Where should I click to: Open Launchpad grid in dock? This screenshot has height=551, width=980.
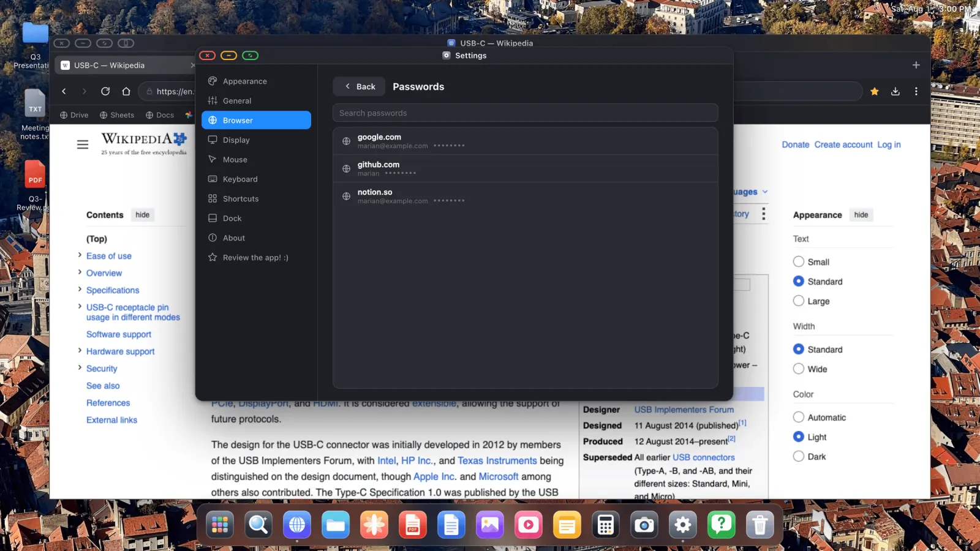click(220, 525)
